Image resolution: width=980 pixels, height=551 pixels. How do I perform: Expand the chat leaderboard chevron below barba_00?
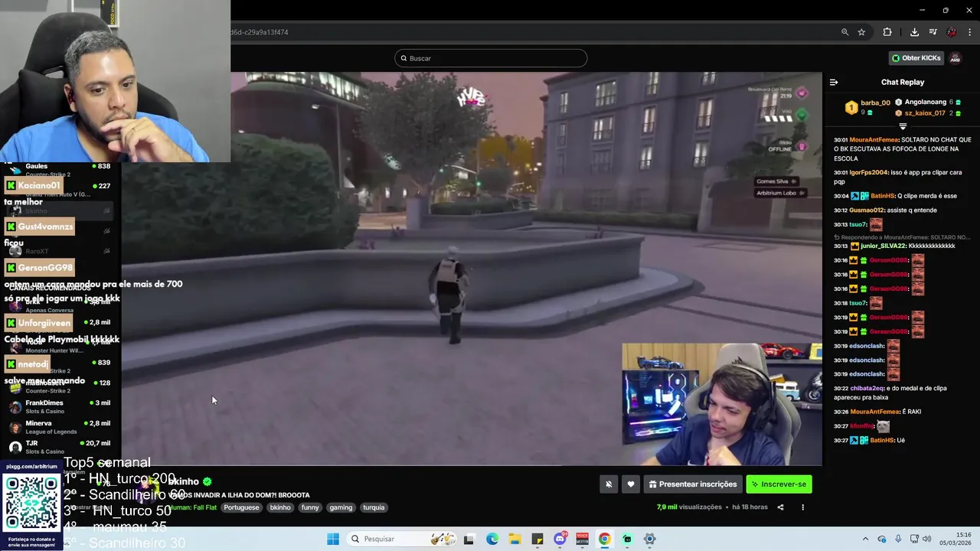[903, 126]
